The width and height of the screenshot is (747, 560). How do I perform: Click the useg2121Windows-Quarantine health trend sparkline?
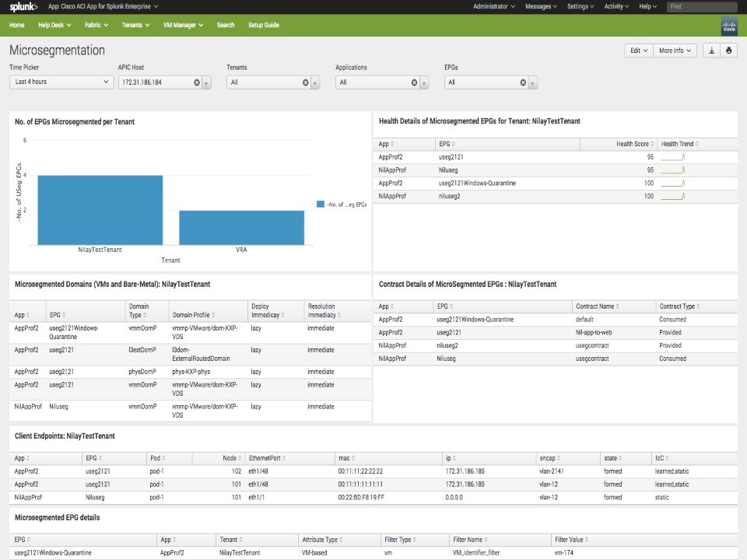pyautogui.click(x=672, y=184)
